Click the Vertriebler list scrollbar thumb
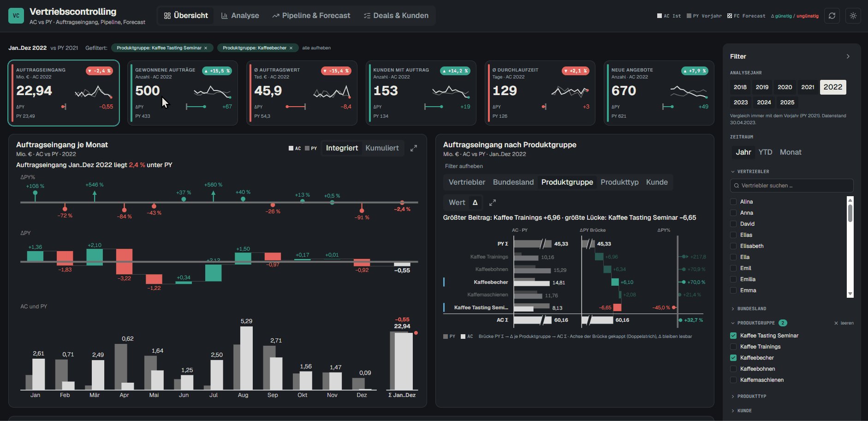The width and height of the screenshot is (868, 421). click(850, 212)
